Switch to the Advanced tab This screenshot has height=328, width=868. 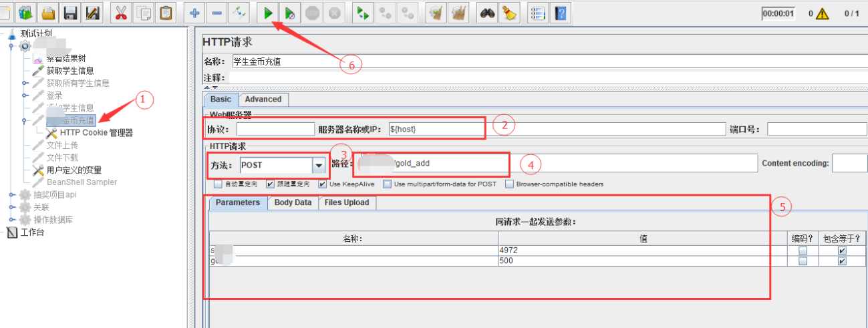coord(263,99)
